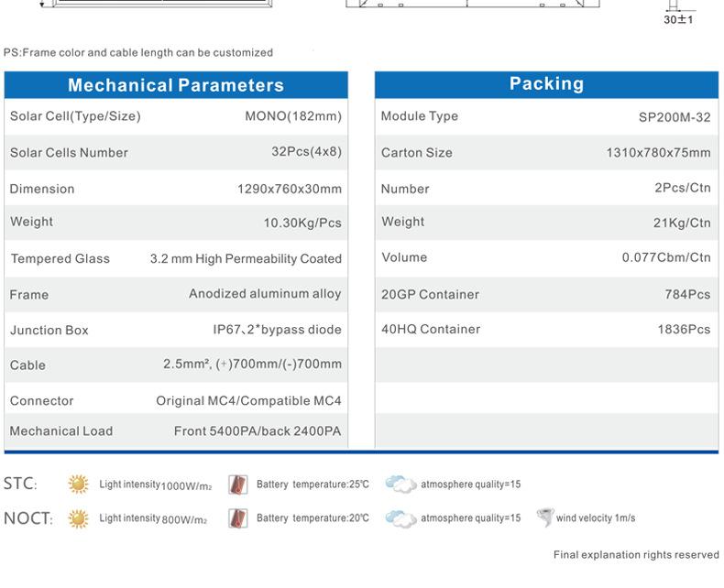This screenshot has width=724, height=588.
Task: Click the STC label
Action: click(x=20, y=484)
